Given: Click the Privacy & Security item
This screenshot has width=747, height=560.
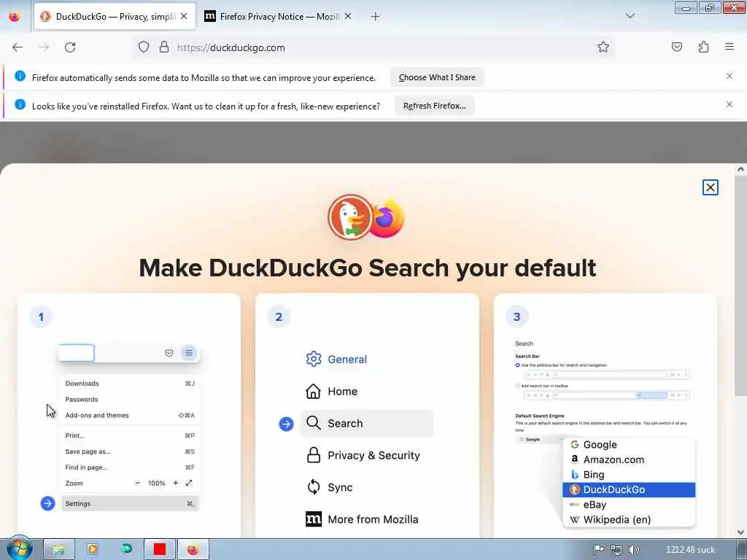Looking at the screenshot, I should tap(363, 455).
